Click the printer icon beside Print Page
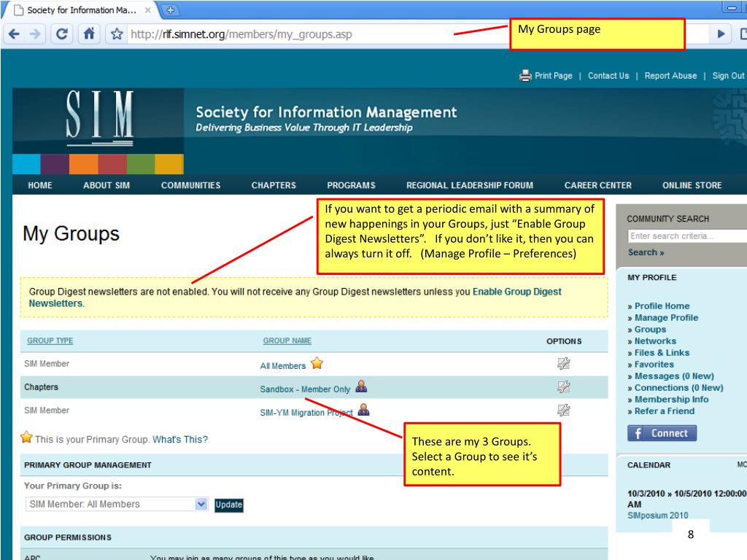The width and height of the screenshot is (747, 560). pyautogui.click(x=525, y=76)
